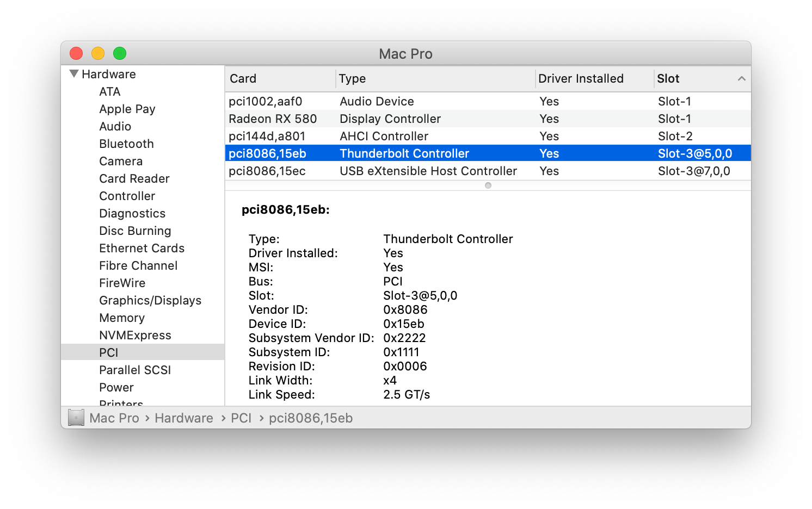
Task: Select PCI in the sidebar
Action: tap(109, 352)
